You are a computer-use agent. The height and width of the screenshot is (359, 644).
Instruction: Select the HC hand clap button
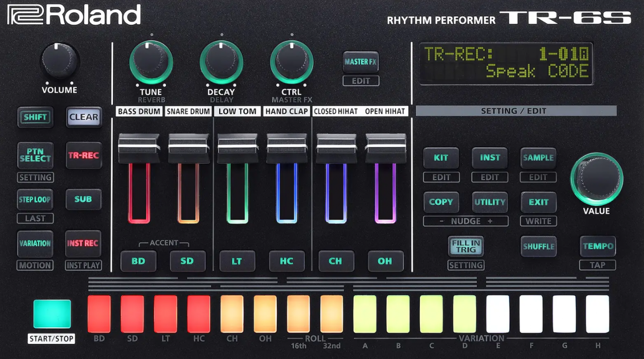[x=287, y=261]
